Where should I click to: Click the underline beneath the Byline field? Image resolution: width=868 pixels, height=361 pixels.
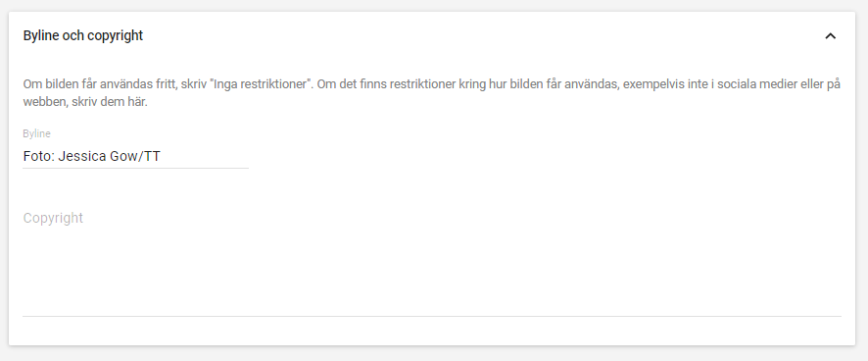(135, 168)
